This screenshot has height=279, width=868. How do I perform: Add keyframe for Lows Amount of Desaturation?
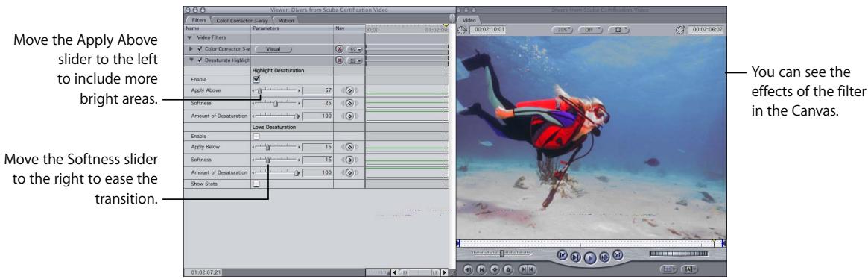350,172
